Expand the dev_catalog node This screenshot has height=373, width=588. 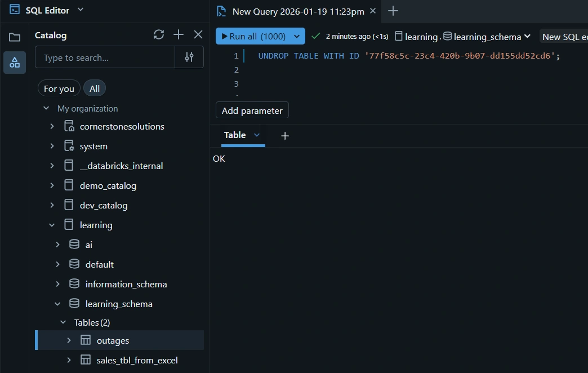click(52, 205)
